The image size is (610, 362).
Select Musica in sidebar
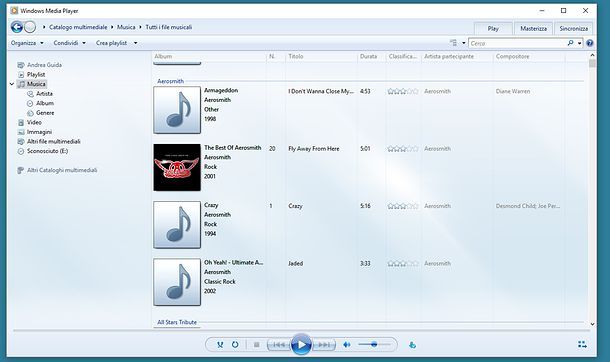tap(32, 84)
